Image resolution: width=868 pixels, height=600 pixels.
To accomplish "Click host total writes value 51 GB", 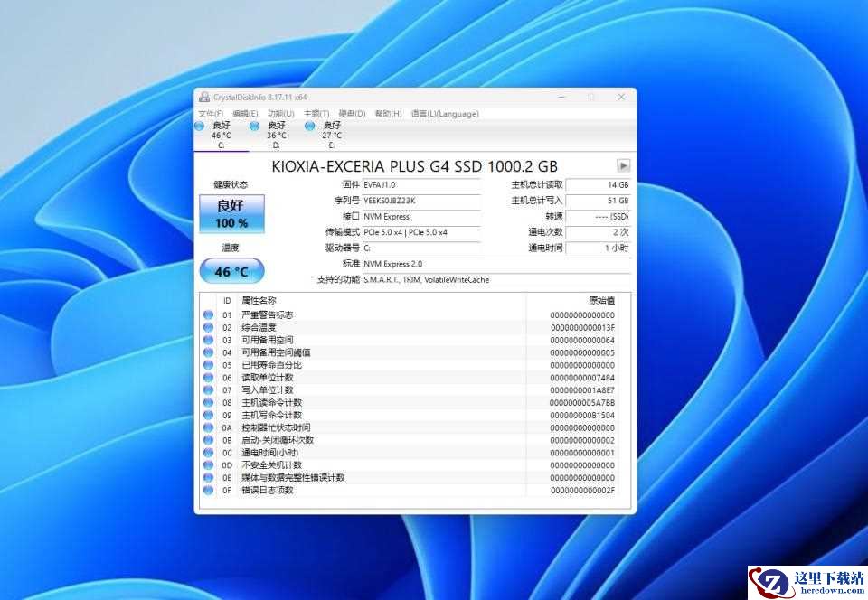I will click(598, 201).
